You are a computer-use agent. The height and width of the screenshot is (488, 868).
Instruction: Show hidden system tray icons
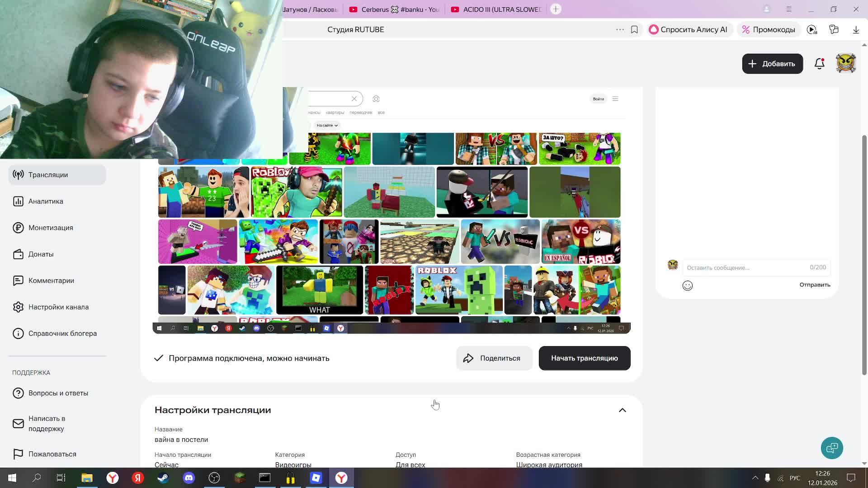(x=755, y=478)
